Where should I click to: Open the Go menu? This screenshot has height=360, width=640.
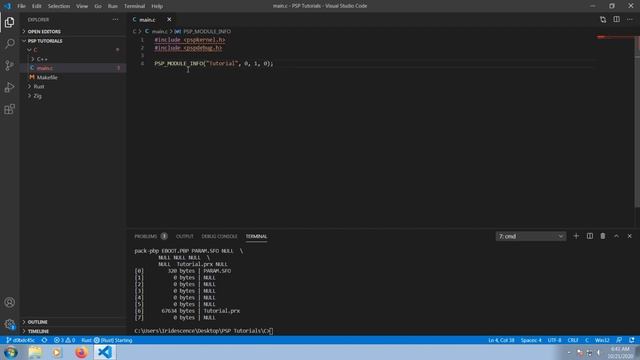(x=98, y=6)
